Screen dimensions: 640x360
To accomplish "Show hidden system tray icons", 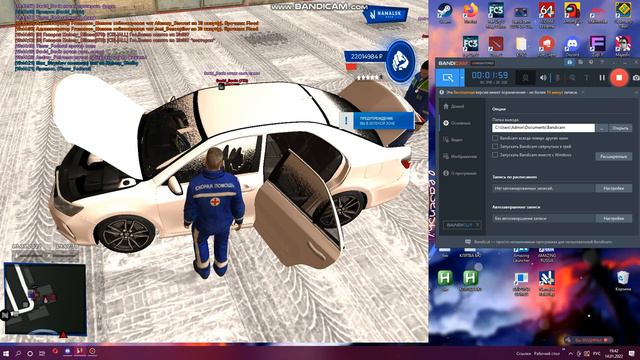I will pos(570,353).
